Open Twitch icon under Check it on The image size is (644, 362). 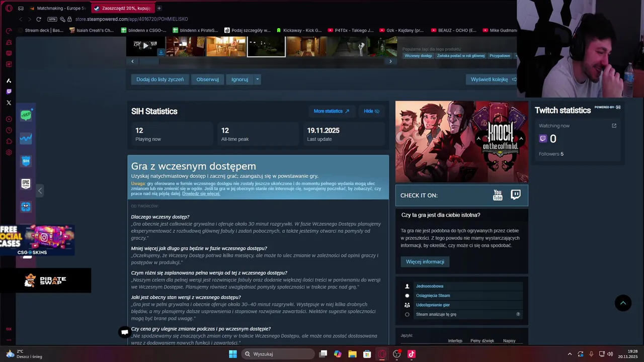pos(516,195)
